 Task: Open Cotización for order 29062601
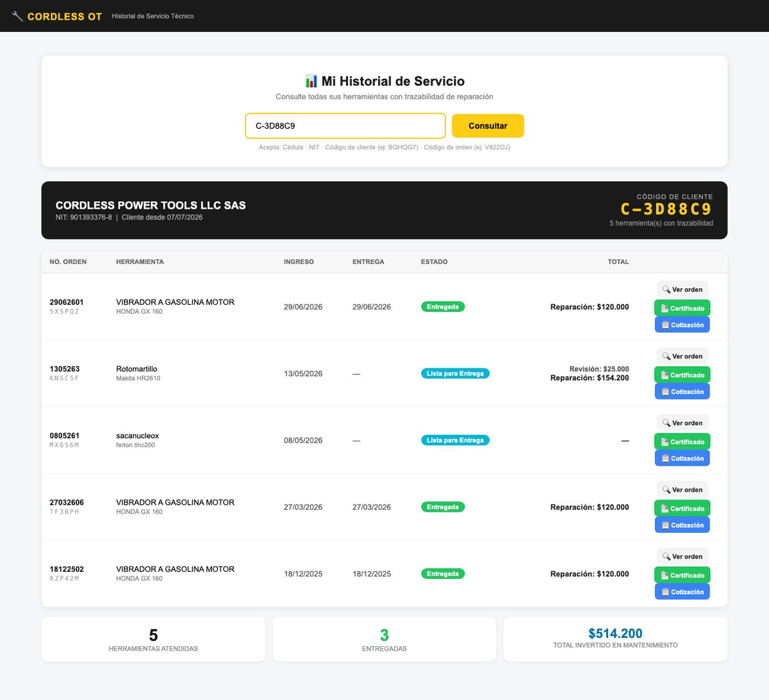(682, 325)
